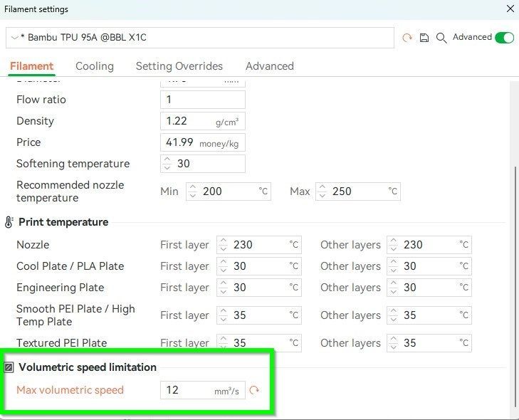
Task: Click the Min nozzle temperature value 200
Action: [212, 191]
